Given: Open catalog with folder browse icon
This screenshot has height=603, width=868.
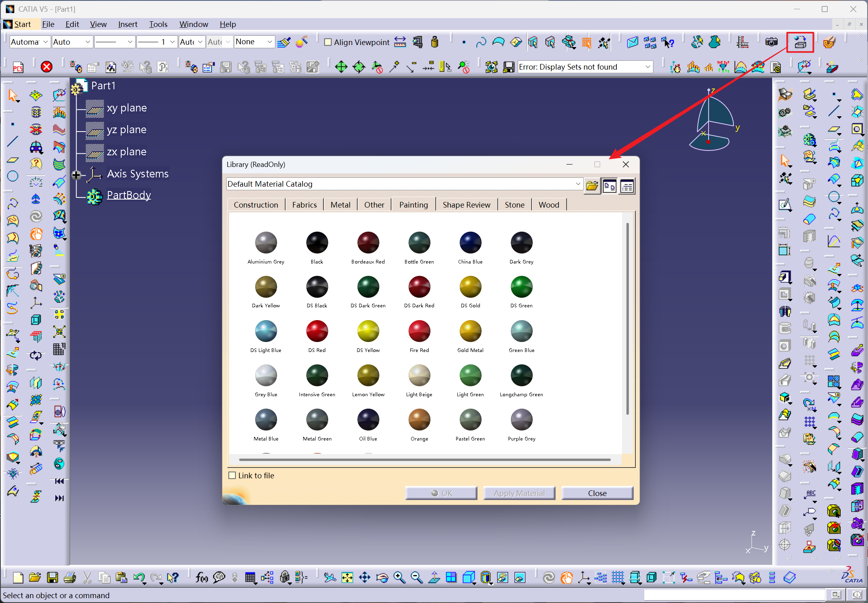Looking at the screenshot, I should 592,186.
